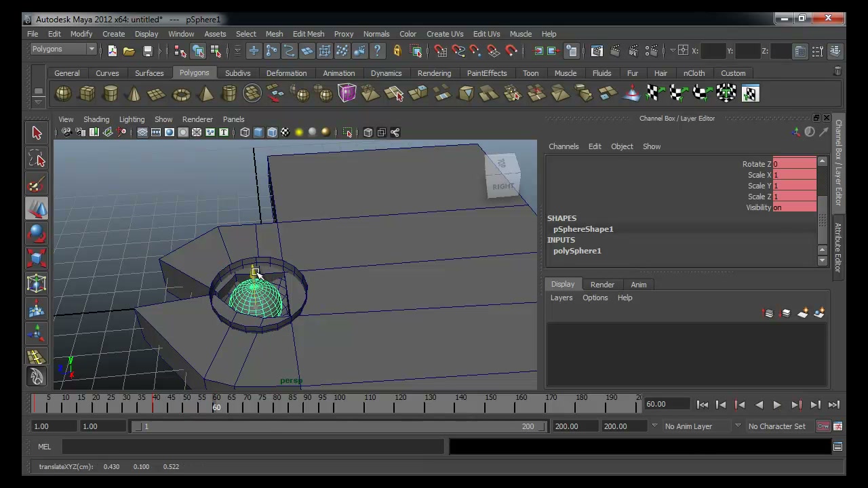Open the script editor icon
The height and width of the screenshot is (488, 868).
[x=837, y=447]
